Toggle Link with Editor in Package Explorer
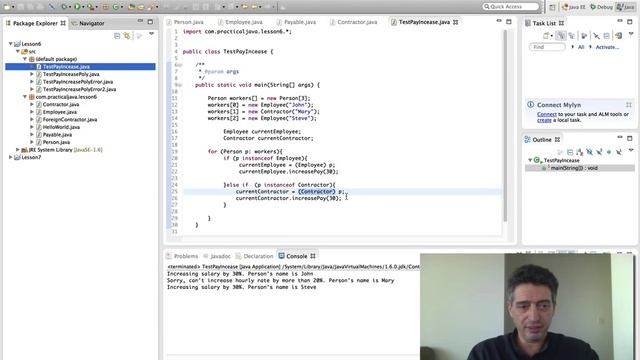640x360 pixels. (x=127, y=36)
